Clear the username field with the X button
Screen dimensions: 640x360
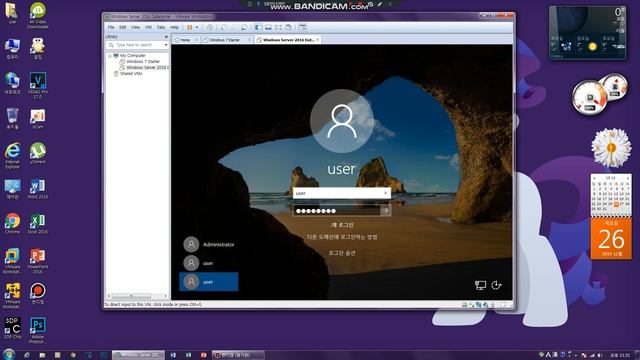pos(386,193)
